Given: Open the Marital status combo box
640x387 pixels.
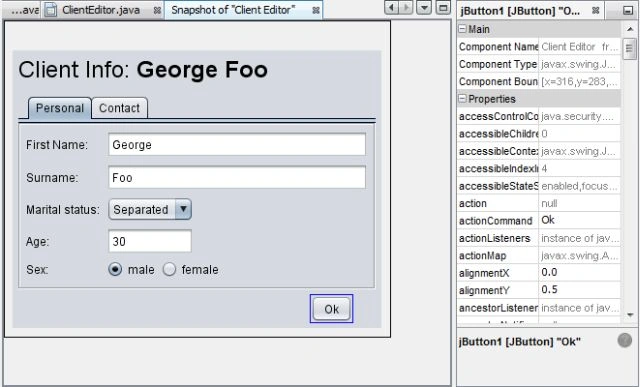Looking at the screenshot, I should point(150,209).
